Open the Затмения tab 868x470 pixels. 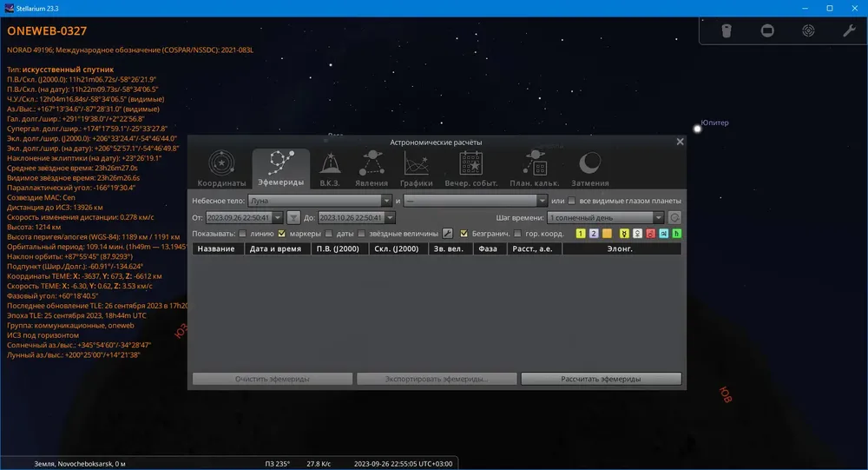(590, 169)
